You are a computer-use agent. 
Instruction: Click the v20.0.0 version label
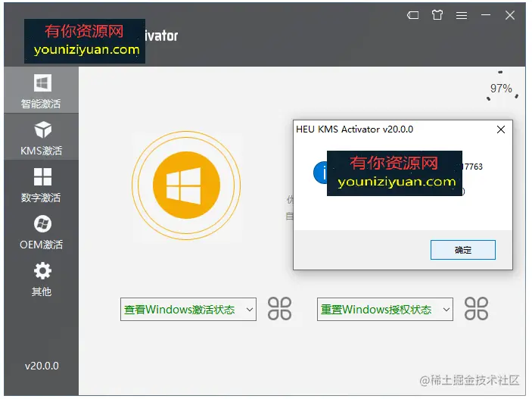click(x=42, y=366)
